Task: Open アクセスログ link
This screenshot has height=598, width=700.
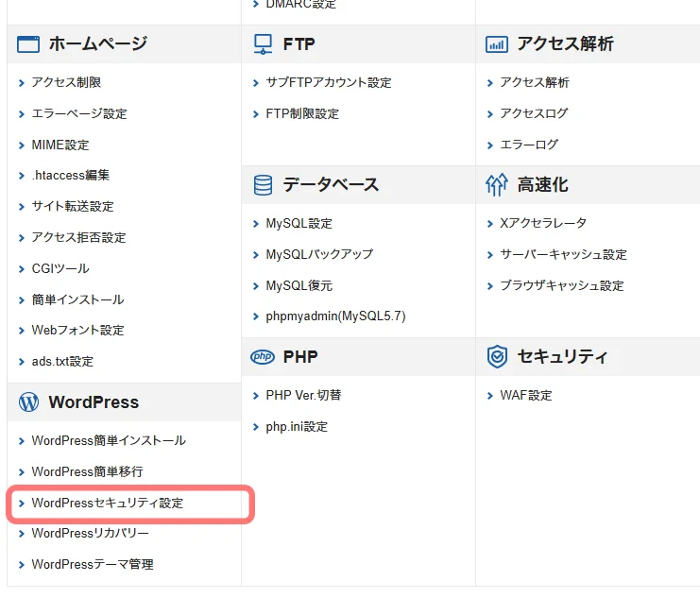Action: [534, 113]
